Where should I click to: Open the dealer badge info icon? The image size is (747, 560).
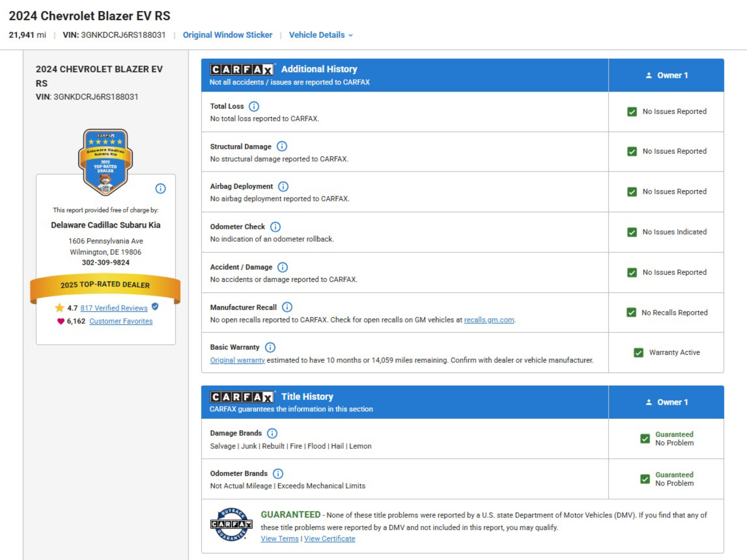click(x=160, y=188)
